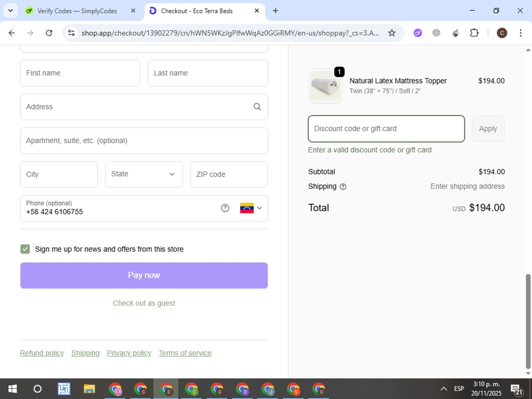Viewport: 532px width, 399px height.
Task: Open Chrome's three-dot menu
Action: tap(520, 33)
